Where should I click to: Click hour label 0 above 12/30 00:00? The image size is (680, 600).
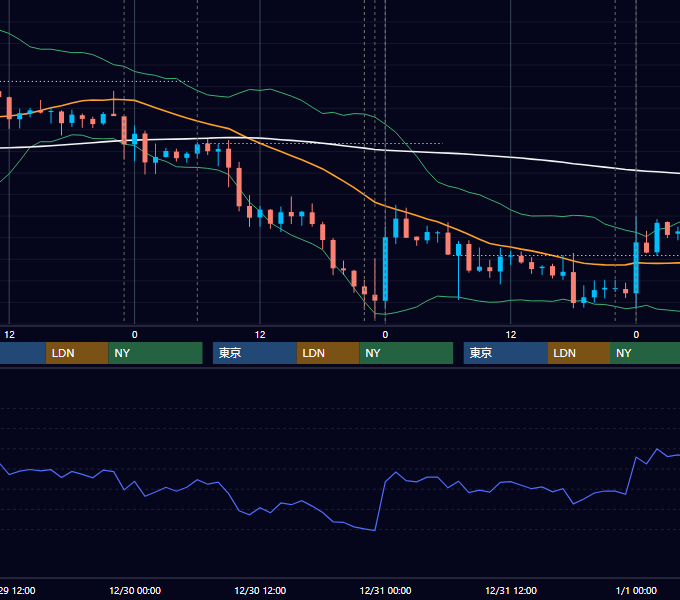[x=134, y=335]
